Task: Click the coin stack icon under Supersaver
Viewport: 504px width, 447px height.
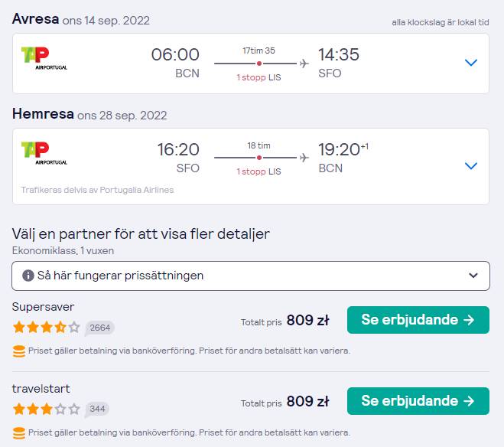Action: coord(19,351)
